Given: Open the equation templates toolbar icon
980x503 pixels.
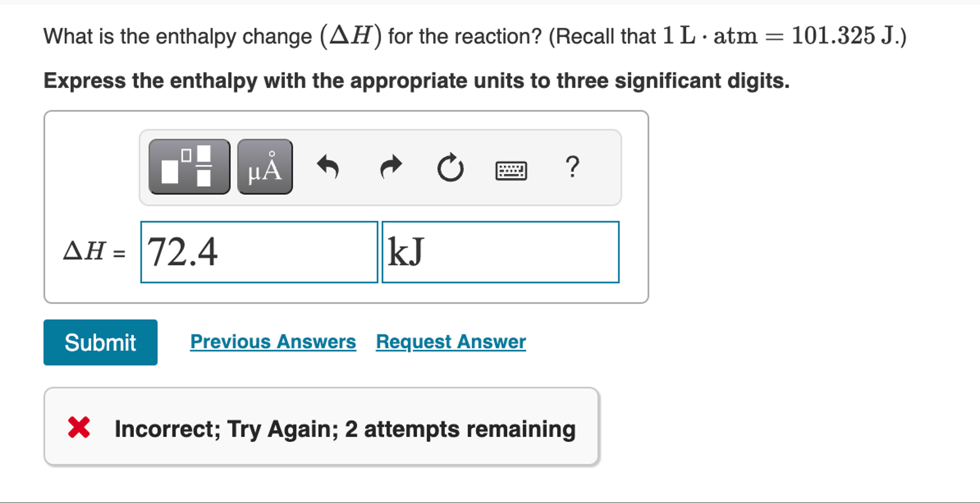Looking at the screenshot, I should (190, 166).
